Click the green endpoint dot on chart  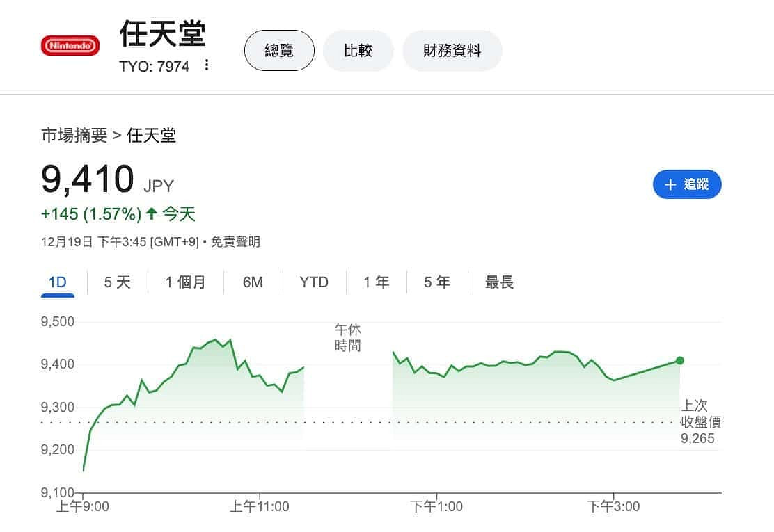coord(680,360)
